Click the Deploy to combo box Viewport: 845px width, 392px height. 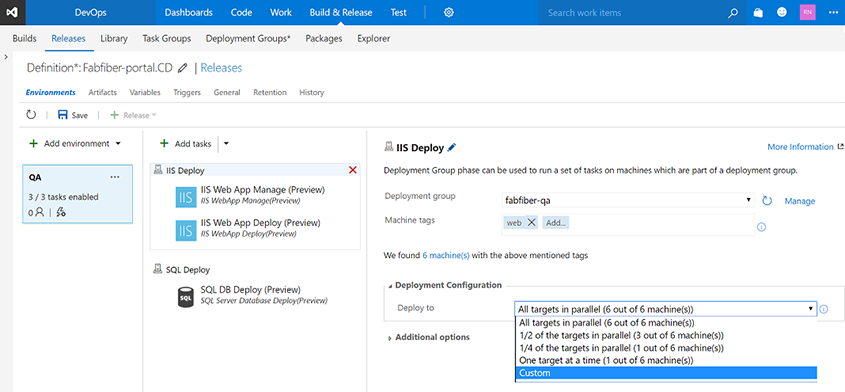tap(666, 309)
